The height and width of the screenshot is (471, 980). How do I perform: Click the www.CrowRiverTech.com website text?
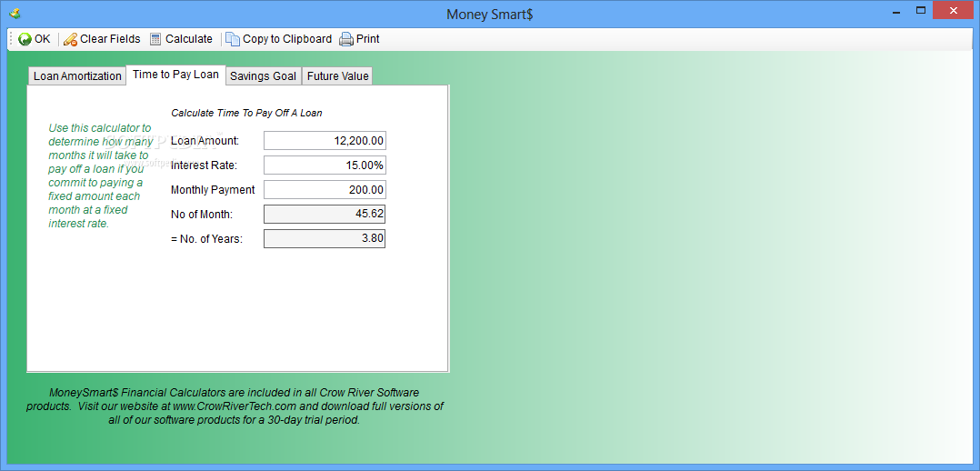coord(235,406)
